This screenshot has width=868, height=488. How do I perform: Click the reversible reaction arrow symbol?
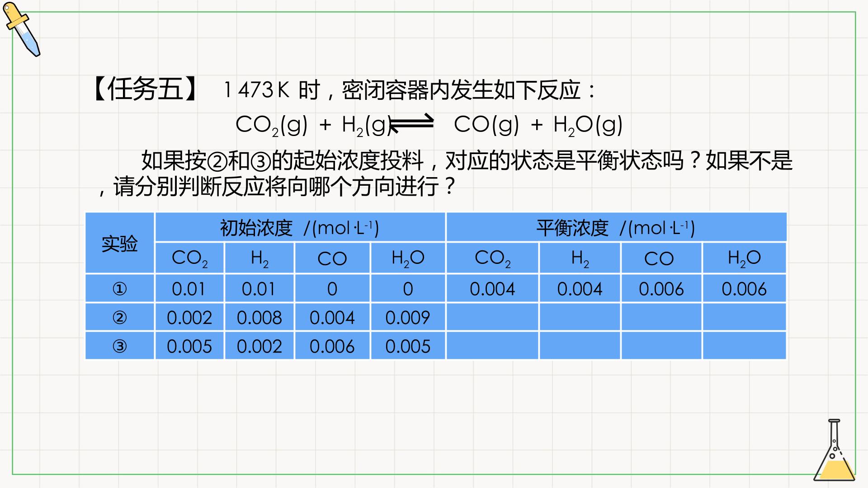[x=411, y=124]
